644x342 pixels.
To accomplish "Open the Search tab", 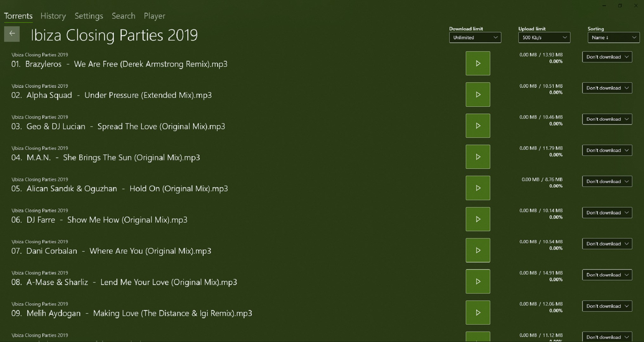I will point(123,16).
